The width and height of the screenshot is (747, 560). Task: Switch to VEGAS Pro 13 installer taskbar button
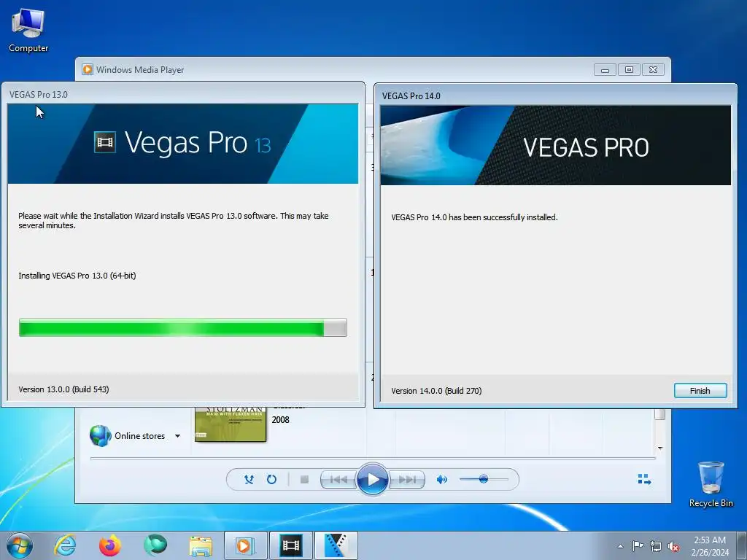(290, 545)
